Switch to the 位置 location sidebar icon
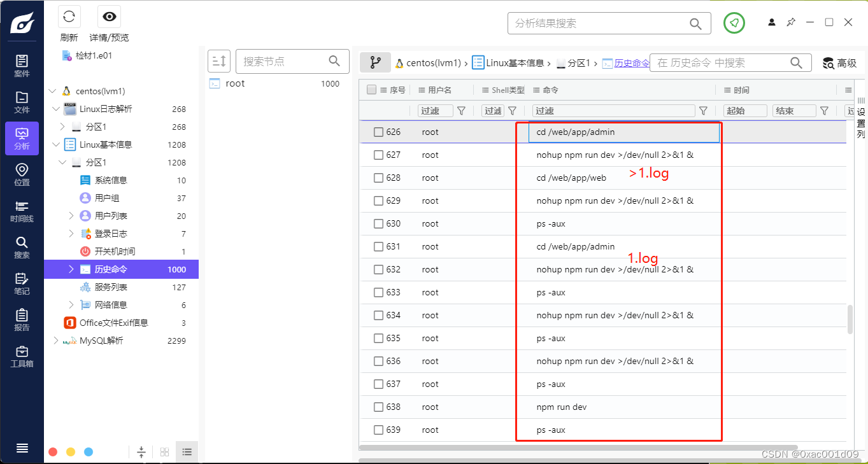Viewport: 868px width, 464px height. (22, 174)
